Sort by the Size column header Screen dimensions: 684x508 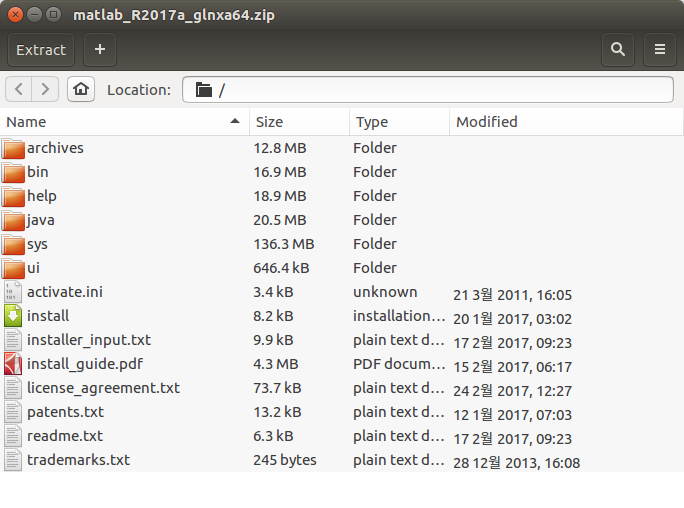pyautogui.click(x=299, y=122)
